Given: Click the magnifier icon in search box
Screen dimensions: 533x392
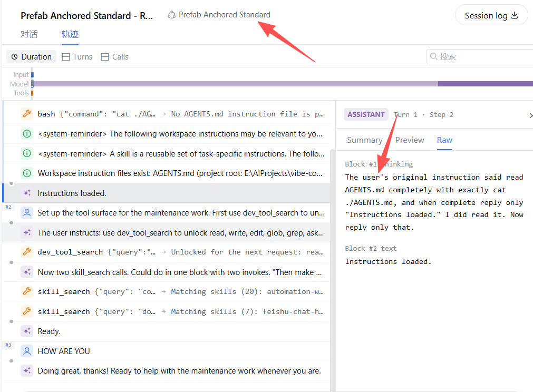Looking at the screenshot, I should point(433,56).
